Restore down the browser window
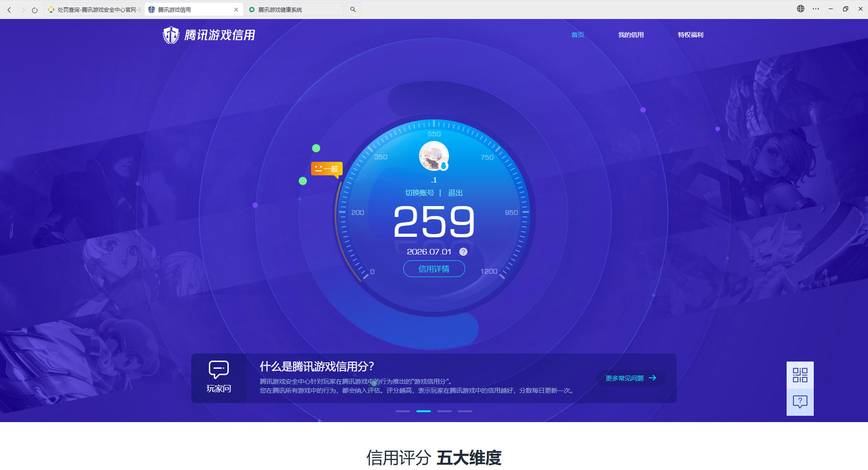This screenshot has height=470, width=868. pos(845,9)
